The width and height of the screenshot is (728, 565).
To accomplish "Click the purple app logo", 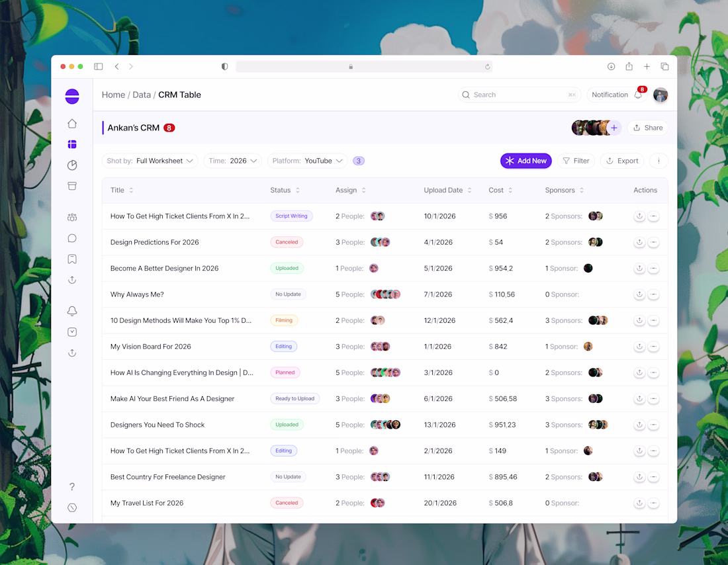I will pyautogui.click(x=72, y=97).
